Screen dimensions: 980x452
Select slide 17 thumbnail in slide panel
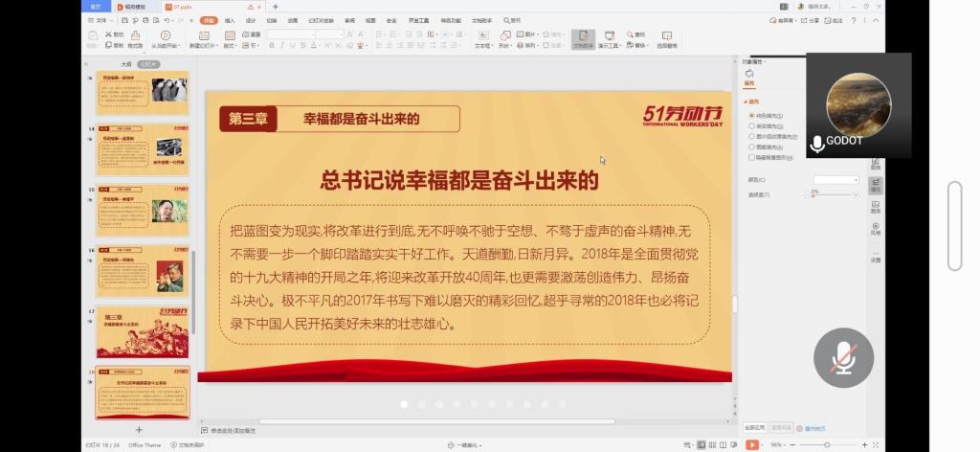pyautogui.click(x=142, y=331)
